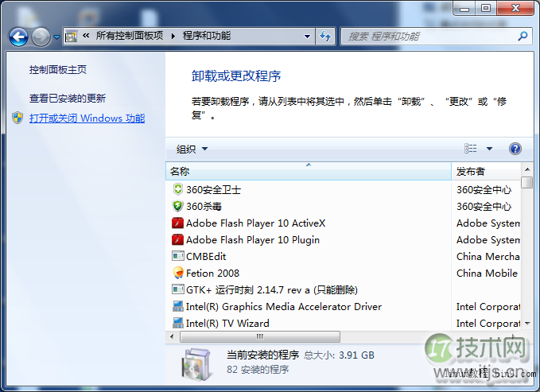Select 所有控制面板项 in the breadcrumb
This screenshot has width=540, height=392.
pos(129,36)
